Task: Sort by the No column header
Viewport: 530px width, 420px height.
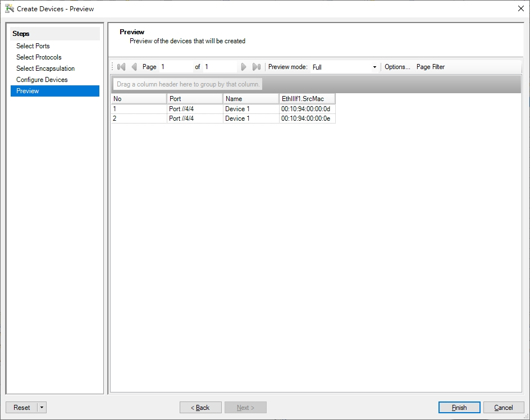Action: pyautogui.click(x=139, y=99)
